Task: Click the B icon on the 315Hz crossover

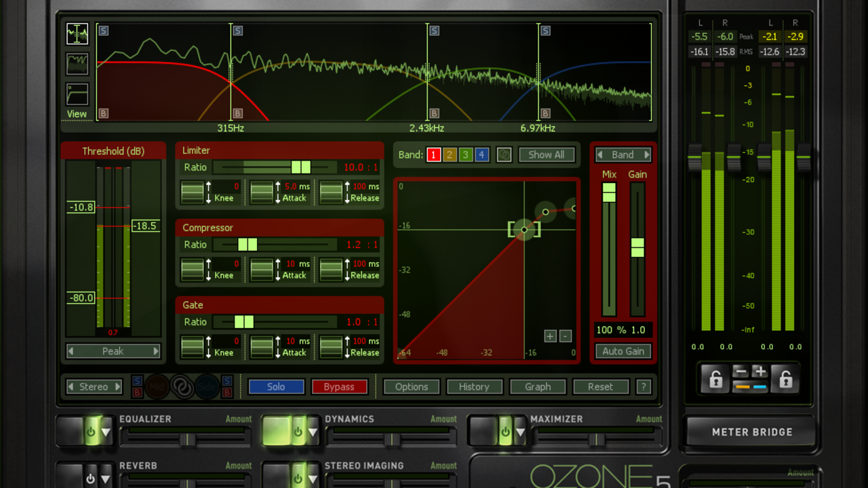Action: (237, 113)
